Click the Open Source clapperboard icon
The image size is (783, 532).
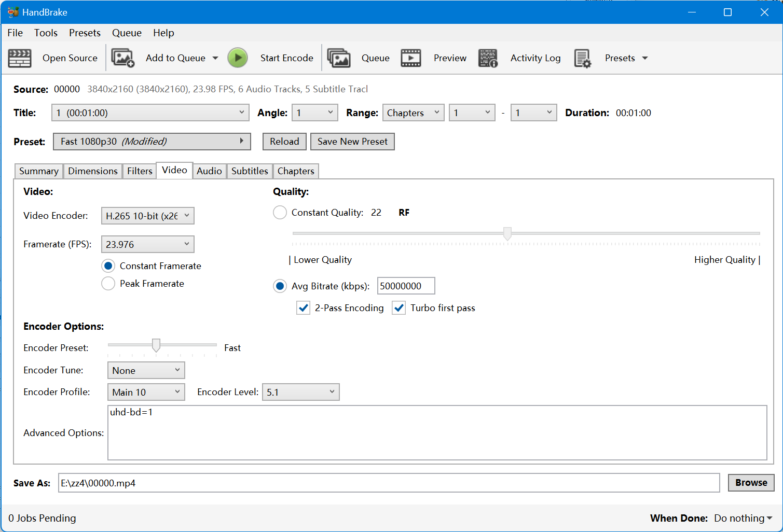(x=20, y=58)
